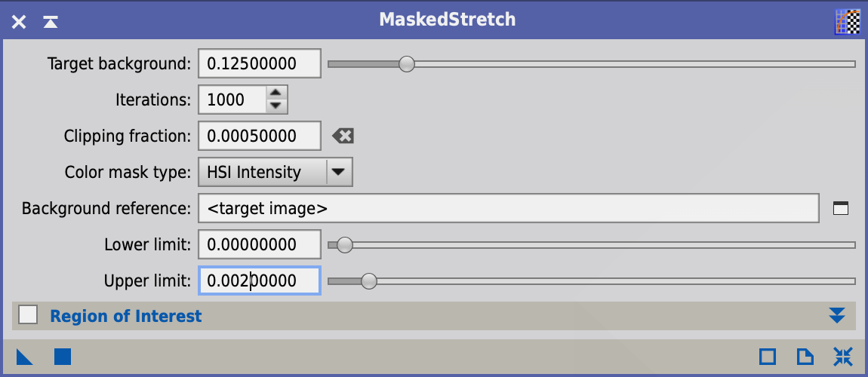
Task: Click the Upper limit slider handle
Action: 368,281
